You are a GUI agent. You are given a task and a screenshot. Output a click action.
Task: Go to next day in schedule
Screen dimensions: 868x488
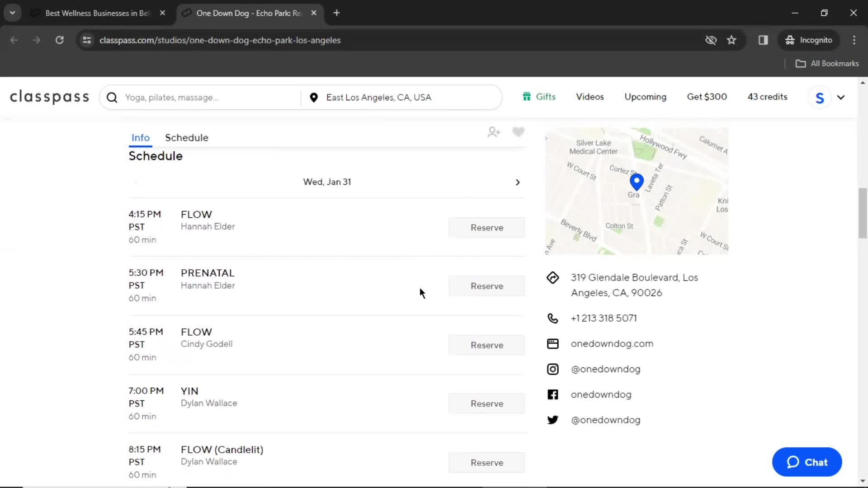tap(518, 183)
